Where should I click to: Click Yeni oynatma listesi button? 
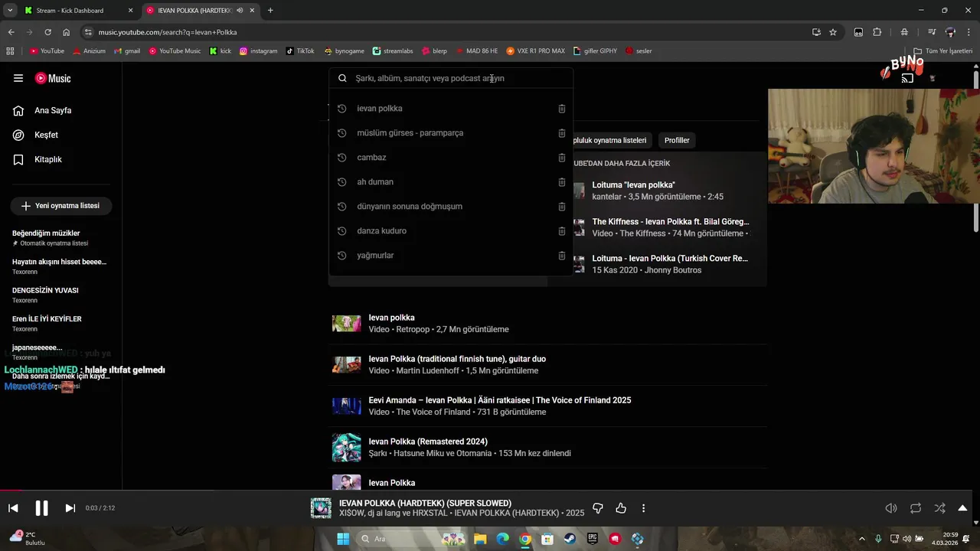click(x=60, y=206)
